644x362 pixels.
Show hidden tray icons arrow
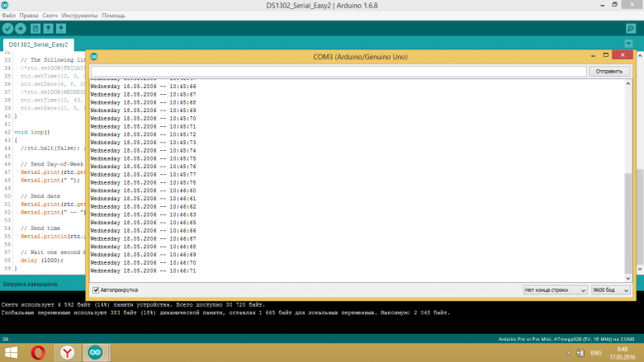point(569,353)
